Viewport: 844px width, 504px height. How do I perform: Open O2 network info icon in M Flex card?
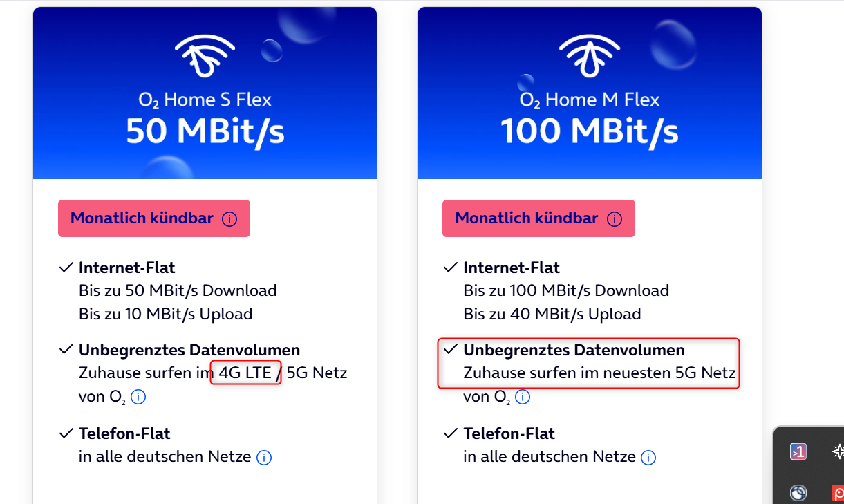[523, 397]
